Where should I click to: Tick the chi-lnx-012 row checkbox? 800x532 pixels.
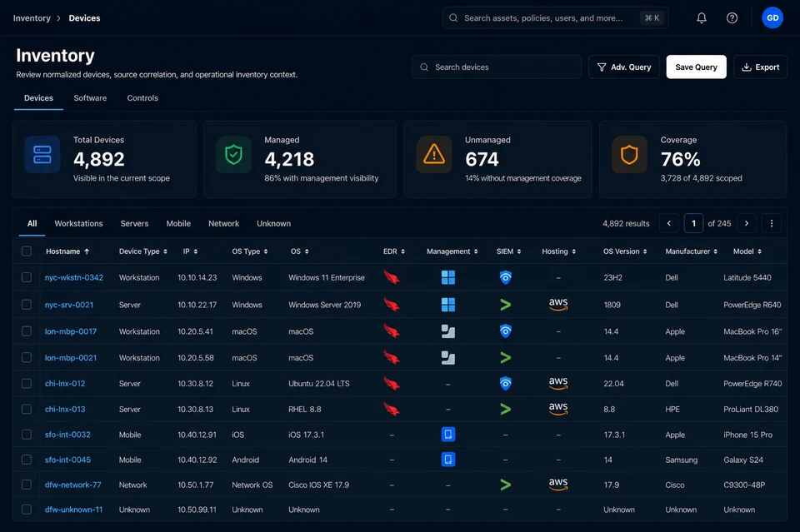point(27,384)
